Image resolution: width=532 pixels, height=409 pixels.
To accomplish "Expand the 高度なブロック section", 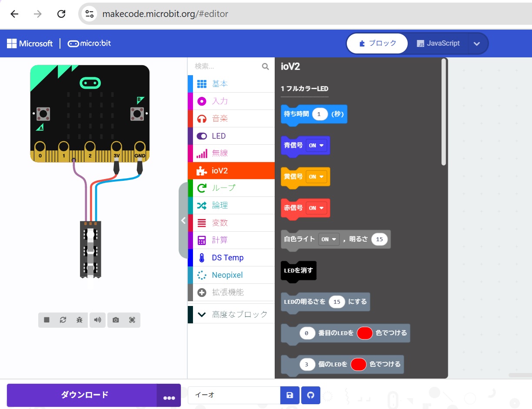I will 231,314.
